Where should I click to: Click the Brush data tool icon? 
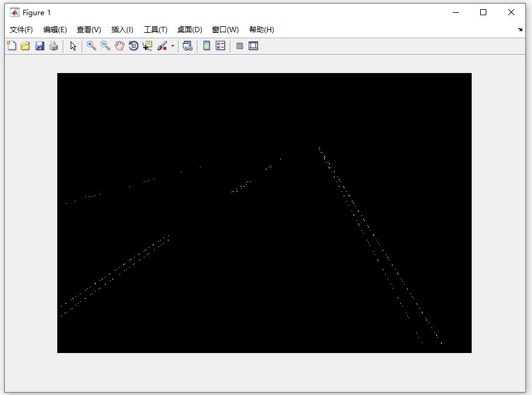[162, 46]
